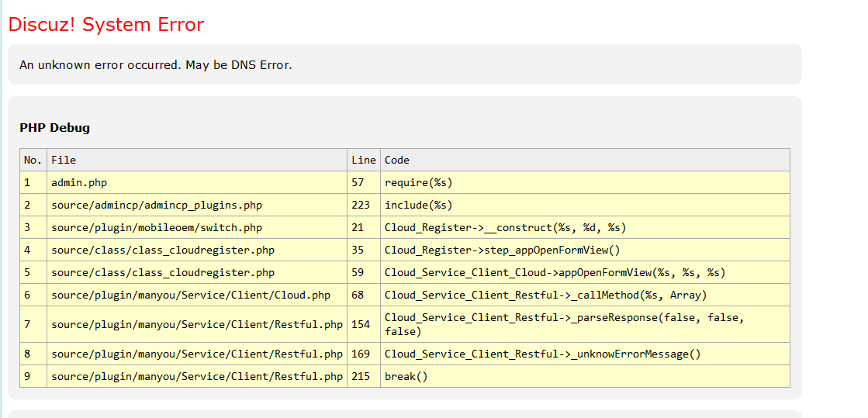868x418 pixels.
Task: Select Restful.php file in row 9
Action: 197,376
